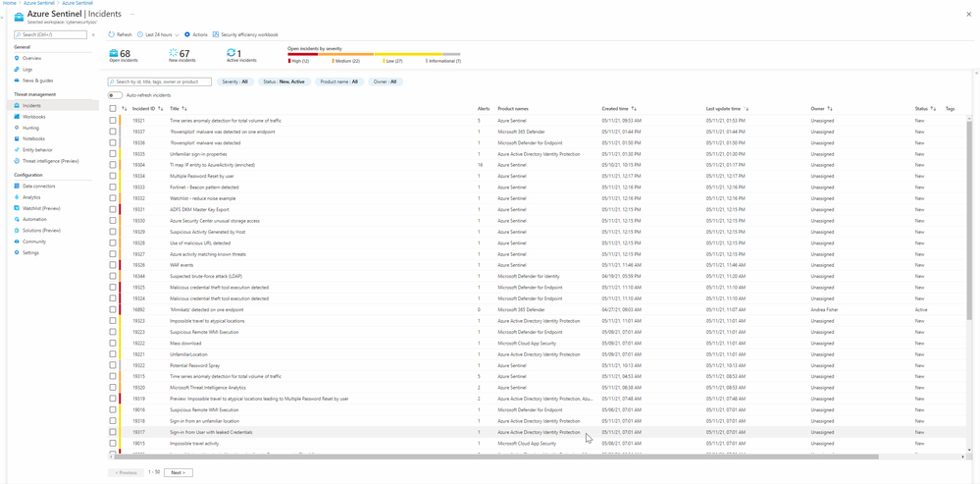Click the Watchlist icon in sidebar
Image resolution: width=980 pixels, height=484 pixels.
(x=17, y=208)
